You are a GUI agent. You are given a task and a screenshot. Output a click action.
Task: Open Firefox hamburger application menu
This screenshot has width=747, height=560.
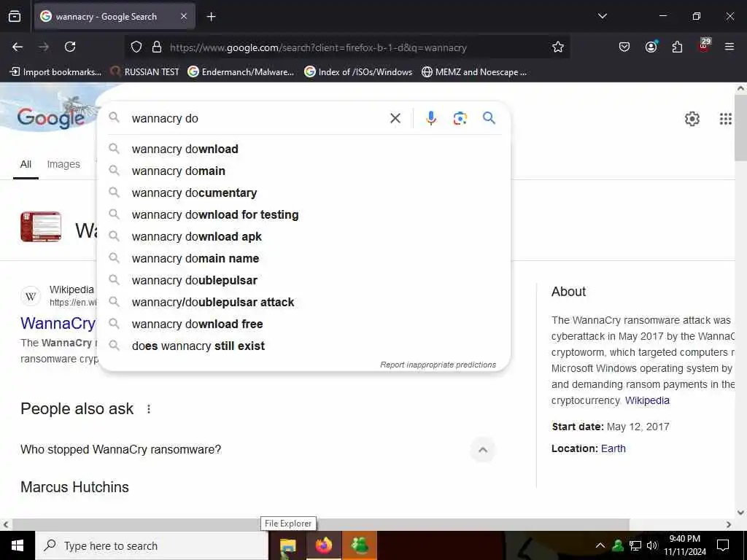pos(729,47)
